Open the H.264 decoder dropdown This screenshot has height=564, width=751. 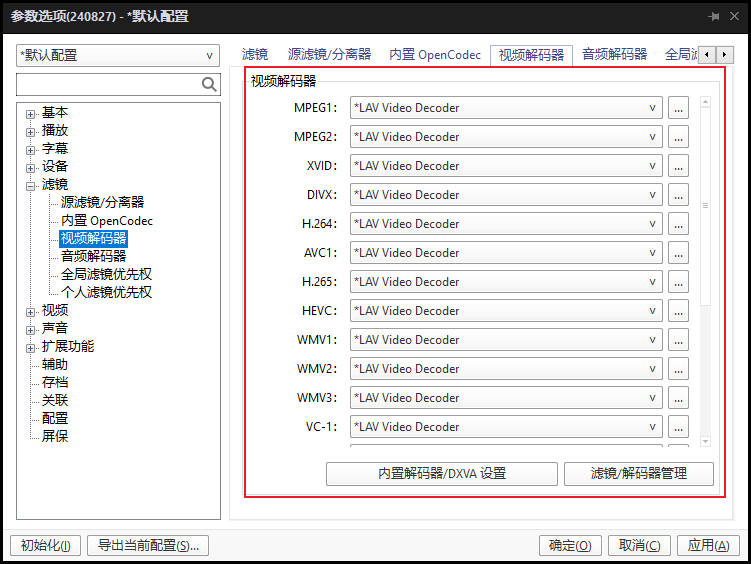(506, 224)
